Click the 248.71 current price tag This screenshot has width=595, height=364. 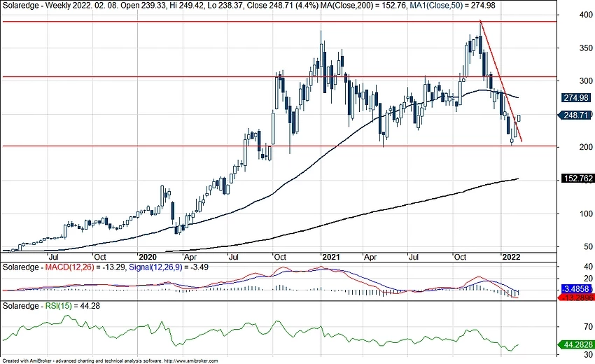[x=574, y=115]
